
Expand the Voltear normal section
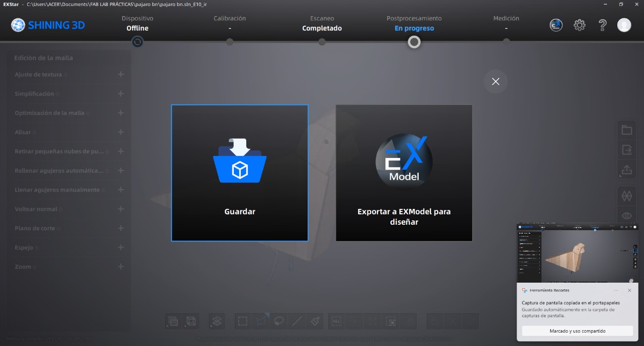(121, 209)
